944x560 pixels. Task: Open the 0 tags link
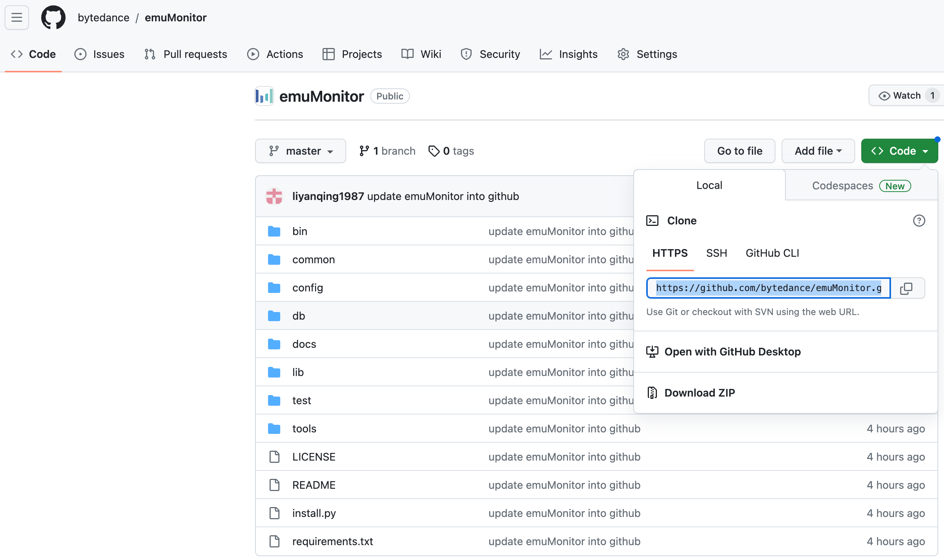[451, 151]
